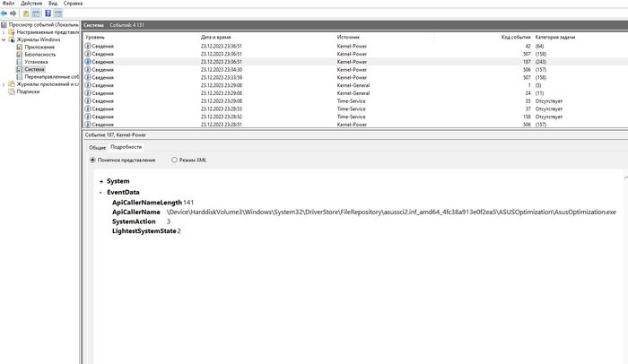Click the Настраиваемые представления folder icon
Image resolution: width=628 pixels, height=364 pixels.
(x=12, y=32)
